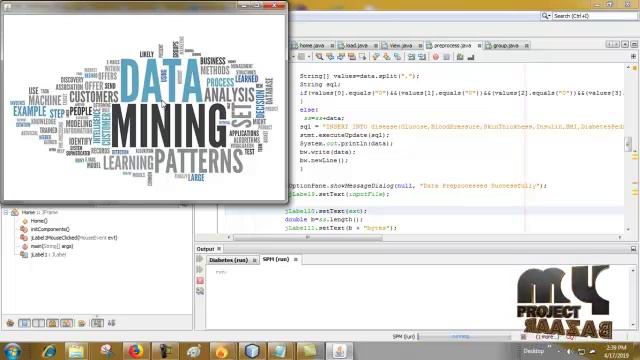Close the Output window panel
Screen dimensions: 640x360
(x=219, y=249)
